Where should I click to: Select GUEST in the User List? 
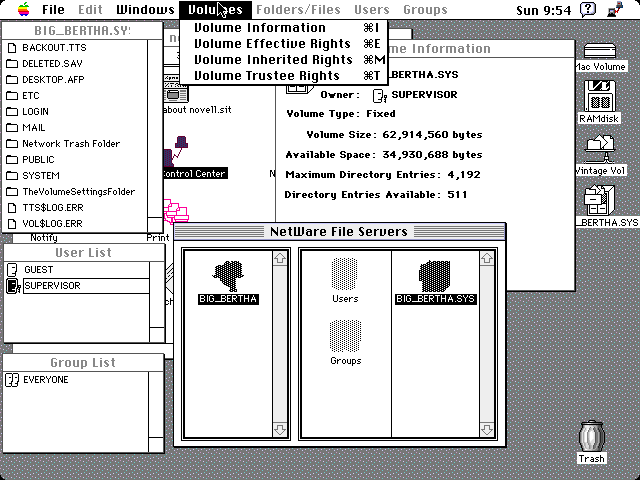pyautogui.click(x=38, y=270)
